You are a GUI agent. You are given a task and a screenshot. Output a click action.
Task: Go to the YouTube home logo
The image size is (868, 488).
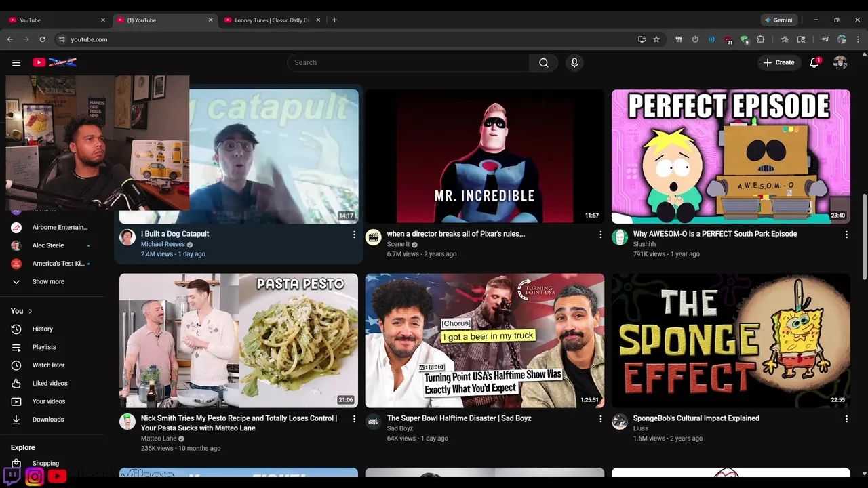pyautogui.click(x=54, y=62)
